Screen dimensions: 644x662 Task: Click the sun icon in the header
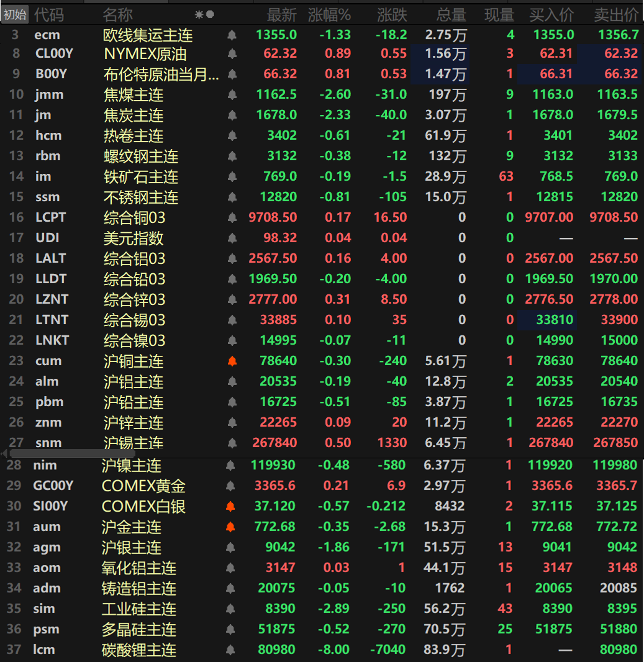[x=199, y=14]
